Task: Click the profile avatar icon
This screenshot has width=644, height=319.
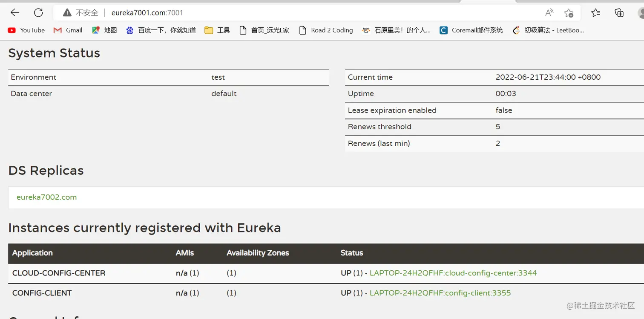Action: pyautogui.click(x=641, y=13)
